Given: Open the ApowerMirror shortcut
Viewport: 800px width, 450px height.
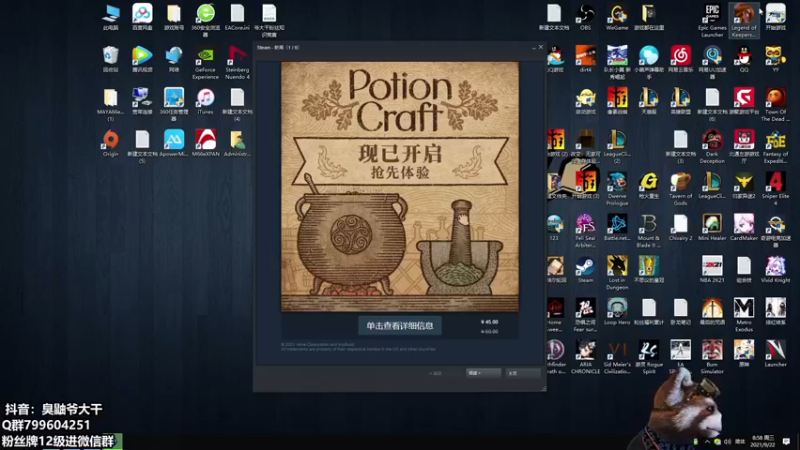Looking at the screenshot, I should 173,143.
